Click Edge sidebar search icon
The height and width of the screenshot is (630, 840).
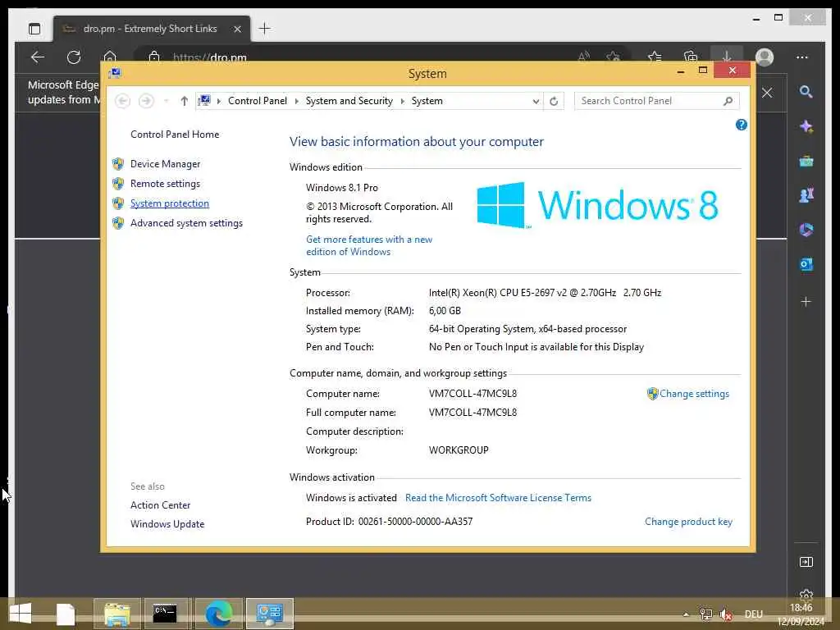806,92
